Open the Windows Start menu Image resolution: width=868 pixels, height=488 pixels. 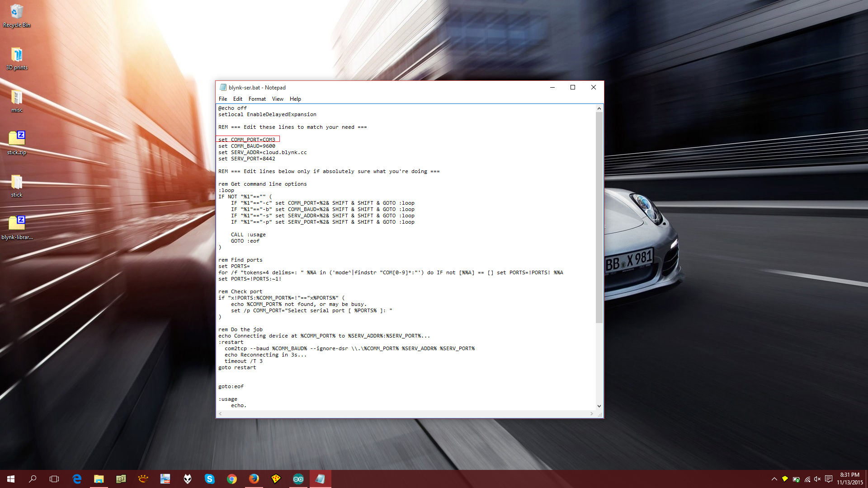[x=11, y=479]
